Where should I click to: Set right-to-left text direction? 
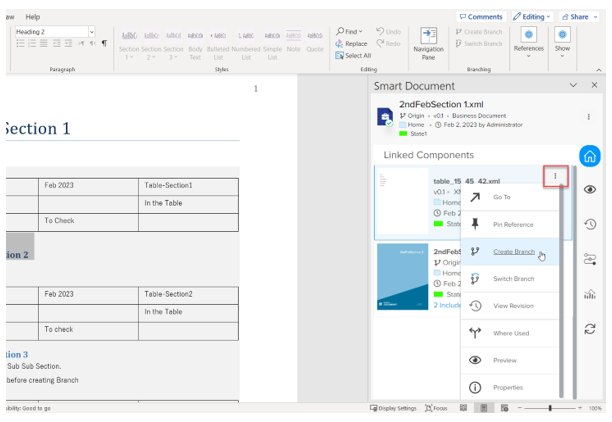[x=93, y=43]
